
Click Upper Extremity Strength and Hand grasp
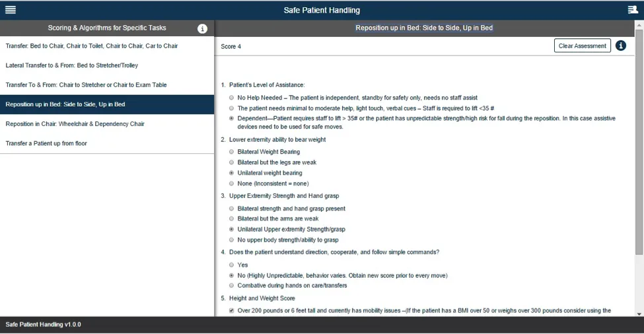coord(284,196)
